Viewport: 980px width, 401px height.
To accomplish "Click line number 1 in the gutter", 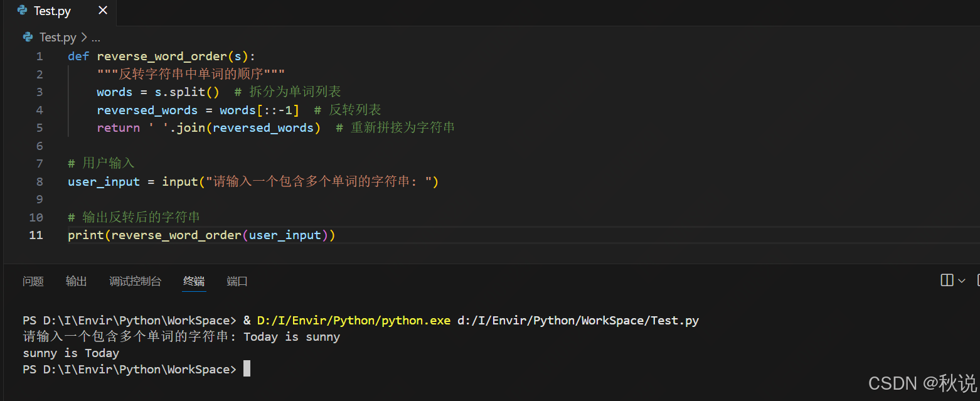I will click(x=40, y=56).
